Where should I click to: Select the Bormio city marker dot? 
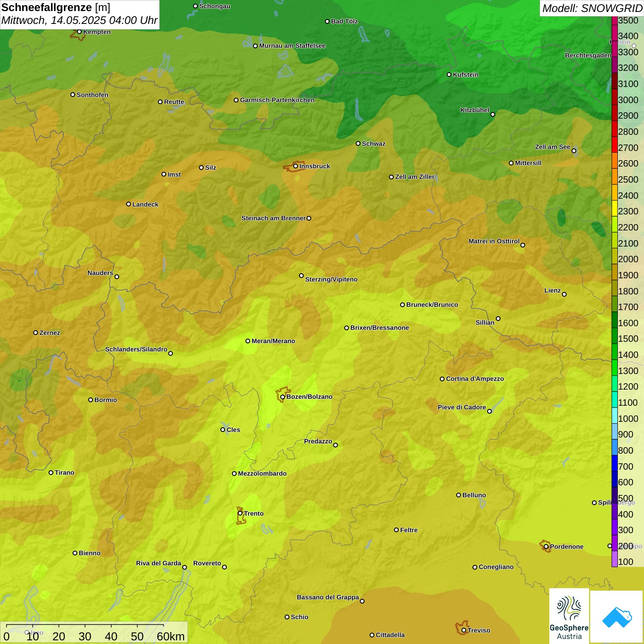point(91,400)
